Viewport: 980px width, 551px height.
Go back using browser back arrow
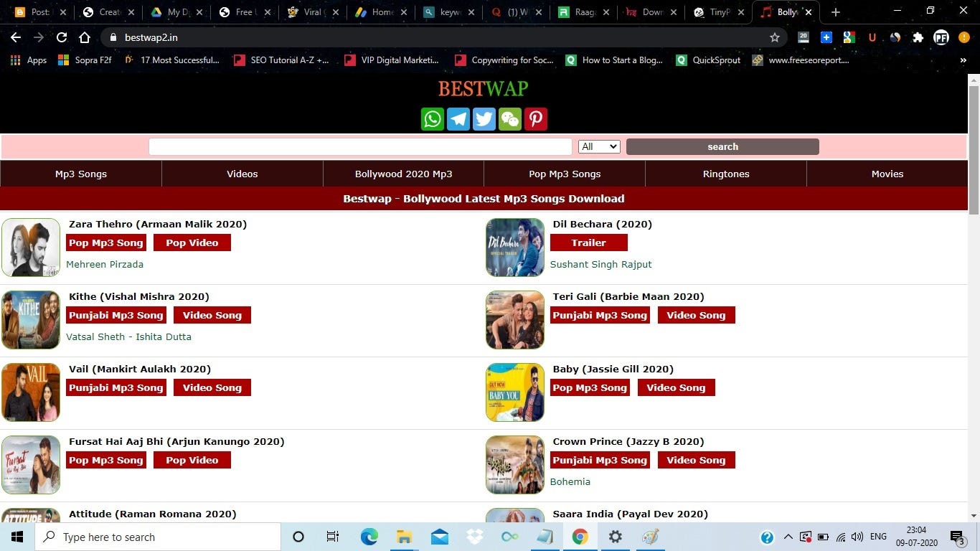16,37
